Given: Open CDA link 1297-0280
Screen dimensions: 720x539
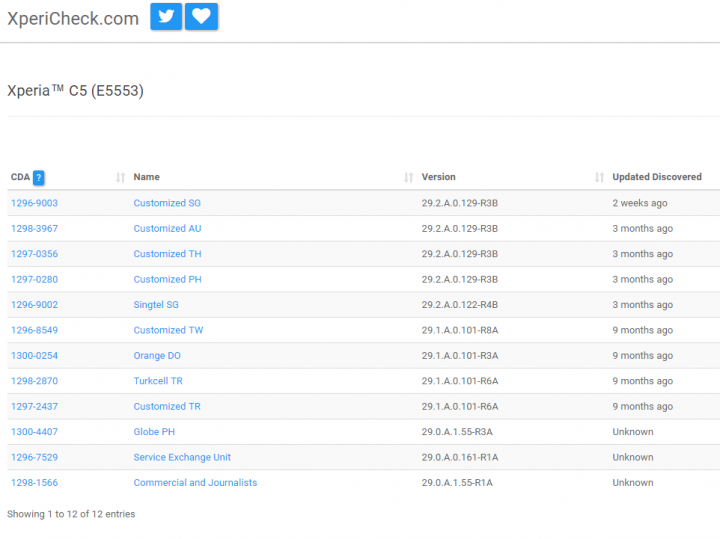Looking at the screenshot, I should (34, 280).
